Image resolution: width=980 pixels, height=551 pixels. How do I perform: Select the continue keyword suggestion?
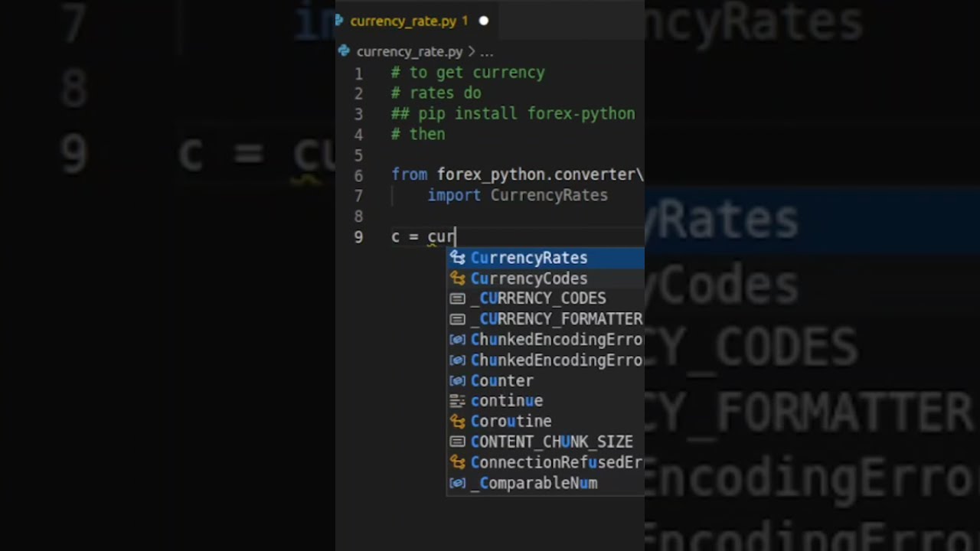coord(546,401)
